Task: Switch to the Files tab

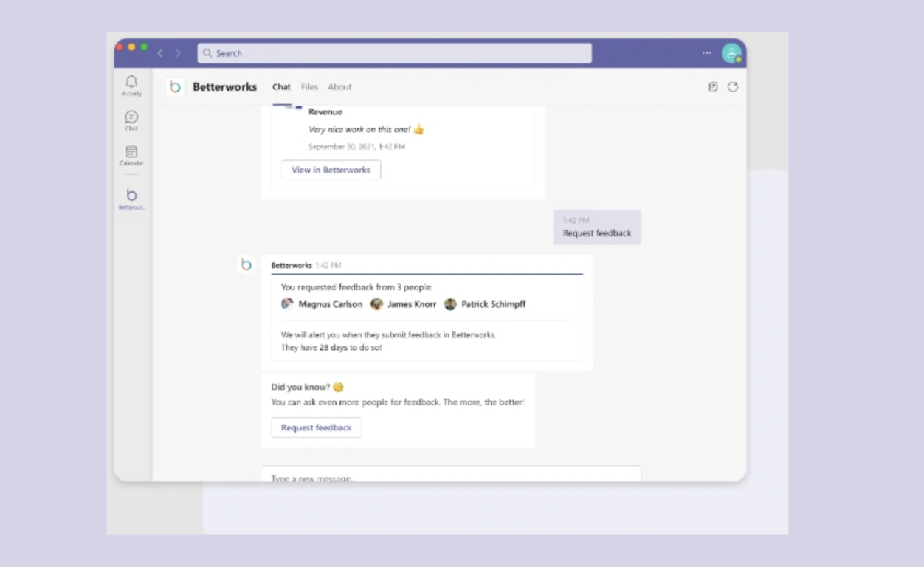Action: (309, 86)
